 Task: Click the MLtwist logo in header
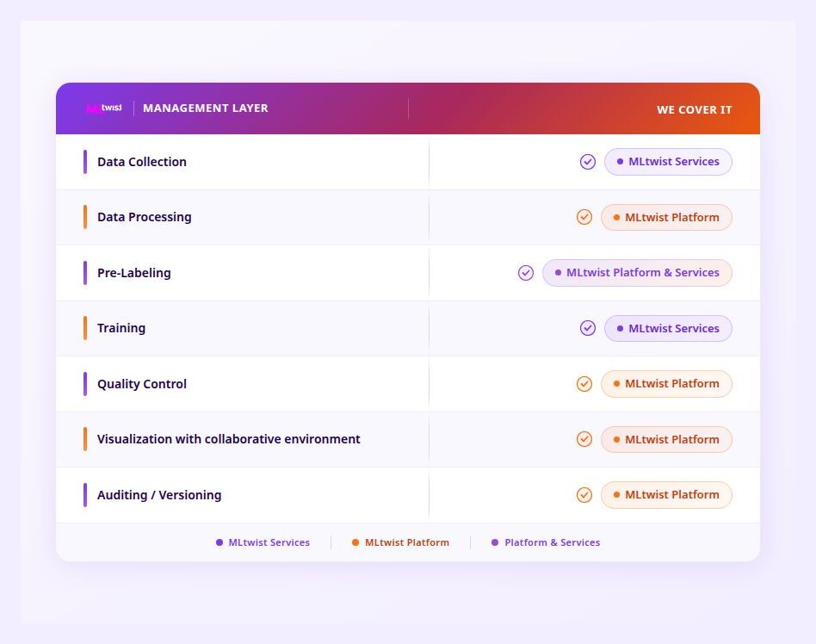coord(104,108)
